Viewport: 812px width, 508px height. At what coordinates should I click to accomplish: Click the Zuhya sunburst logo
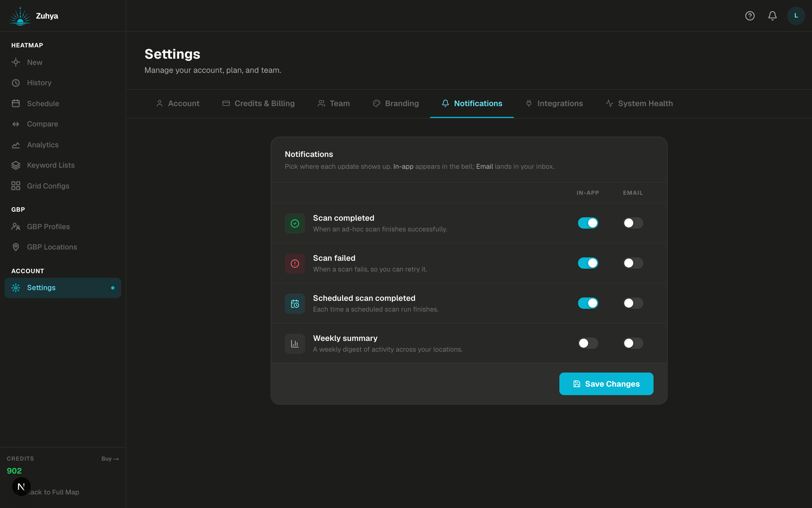pyautogui.click(x=20, y=16)
